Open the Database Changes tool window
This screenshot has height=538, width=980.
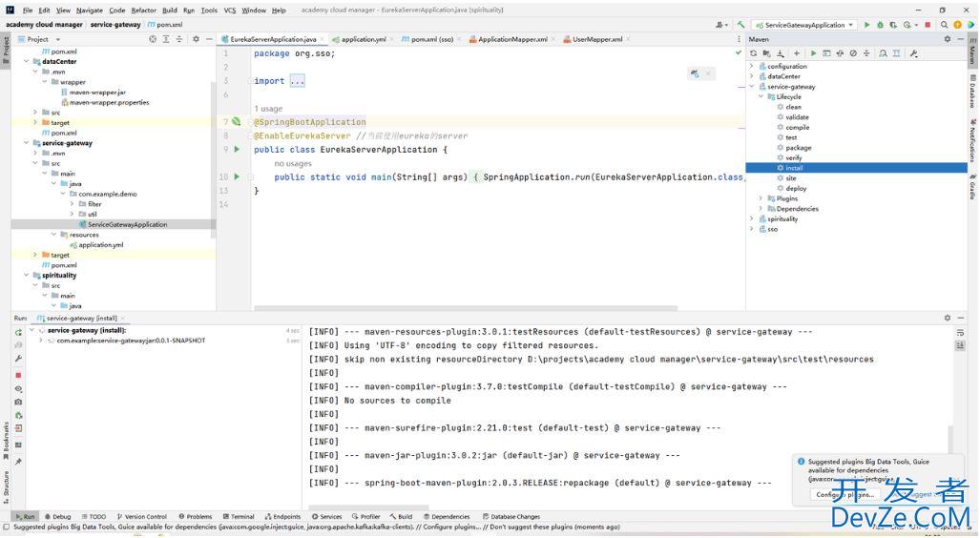click(x=511, y=517)
